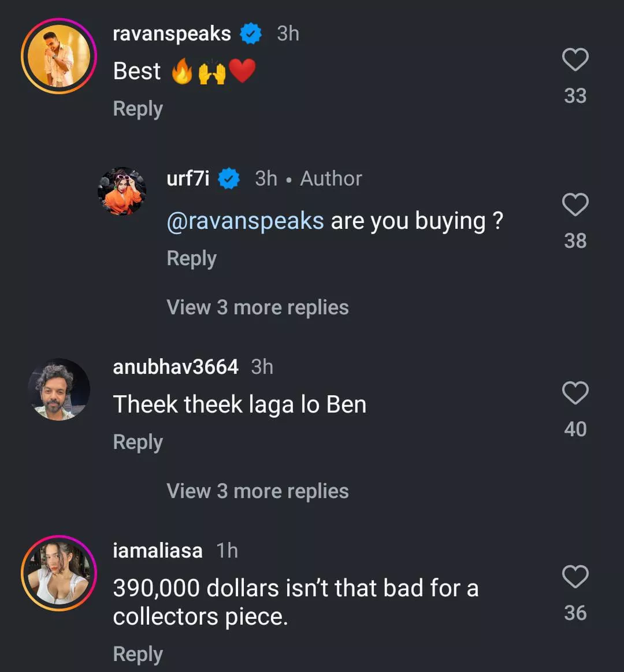Reply to ravanspeaks' 'Best' comment
The width and height of the screenshot is (624, 672).
pos(138,109)
